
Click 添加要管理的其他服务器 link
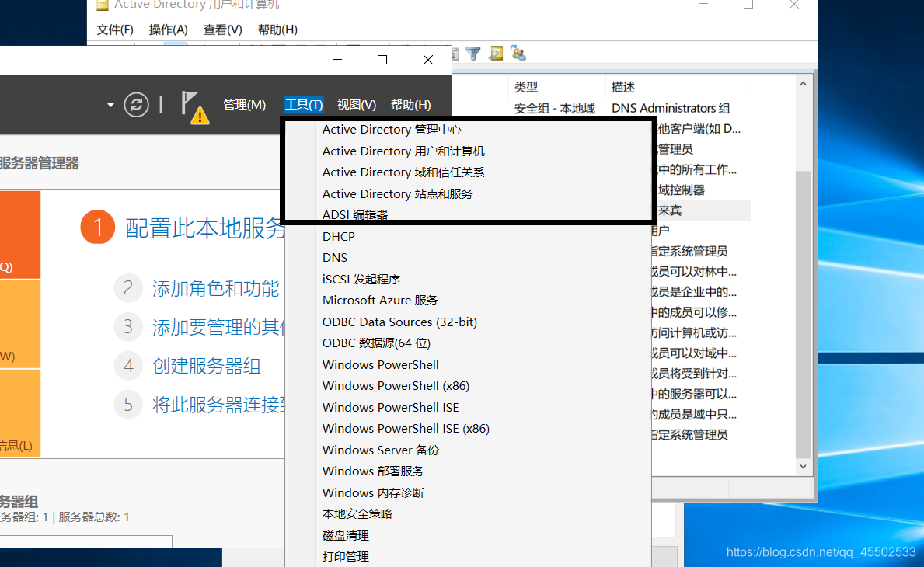218,327
